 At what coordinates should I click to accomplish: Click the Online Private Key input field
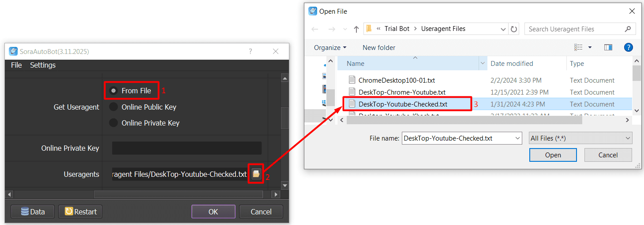tap(187, 148)
